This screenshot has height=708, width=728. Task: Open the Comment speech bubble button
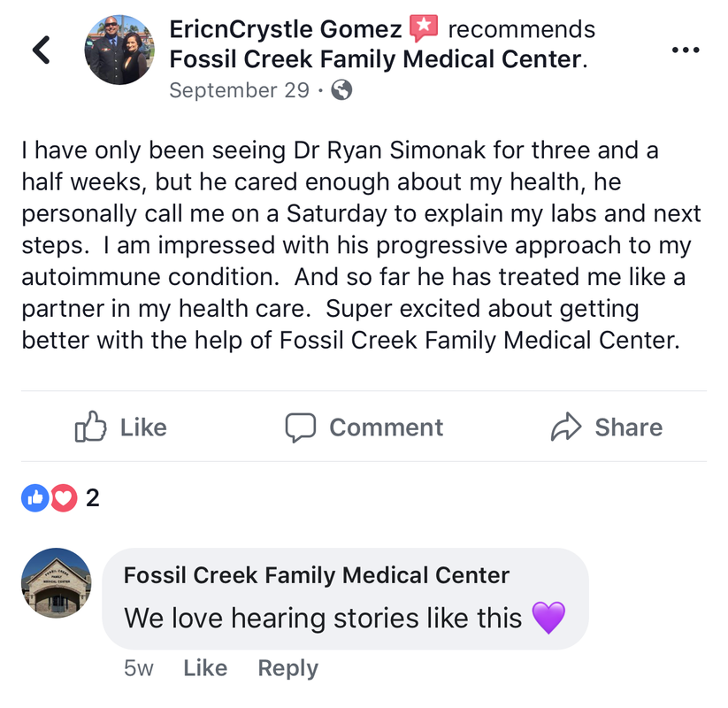pos(364,427)
